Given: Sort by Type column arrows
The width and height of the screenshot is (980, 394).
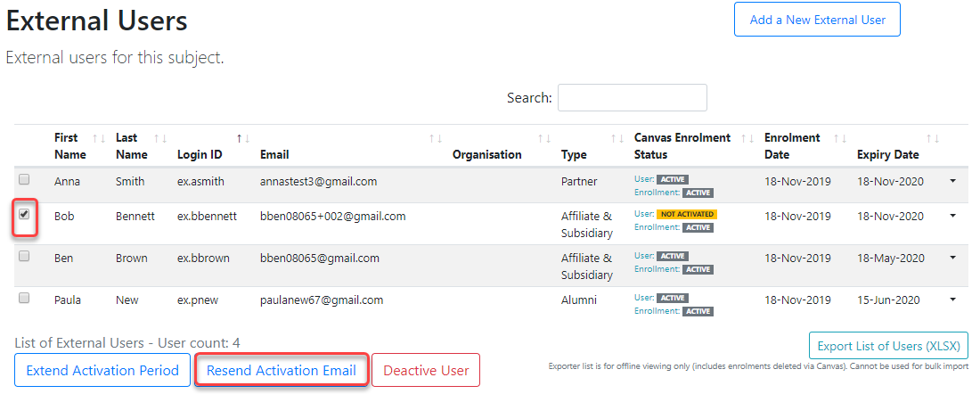Looking at the screenshot, I should point(617,138).
